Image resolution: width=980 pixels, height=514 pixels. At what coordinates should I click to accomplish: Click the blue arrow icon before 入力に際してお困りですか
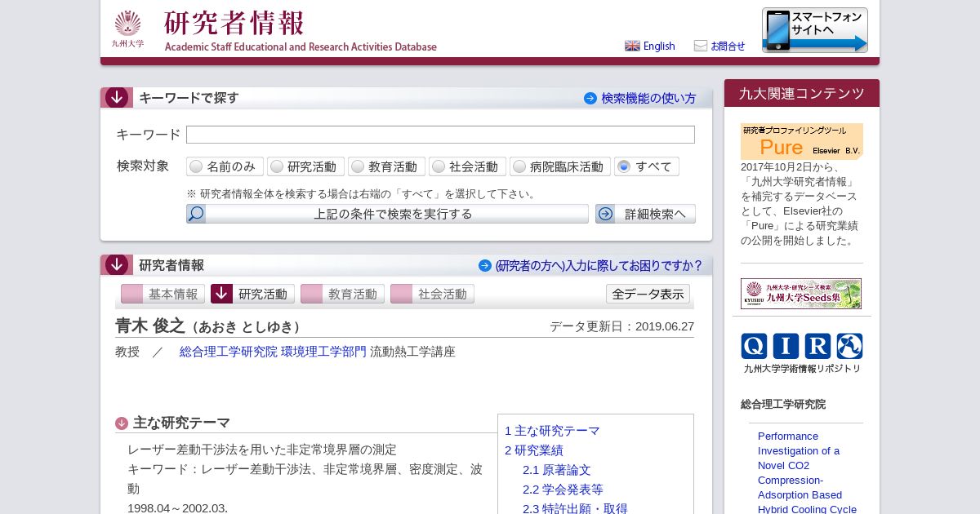coord(485,265)
